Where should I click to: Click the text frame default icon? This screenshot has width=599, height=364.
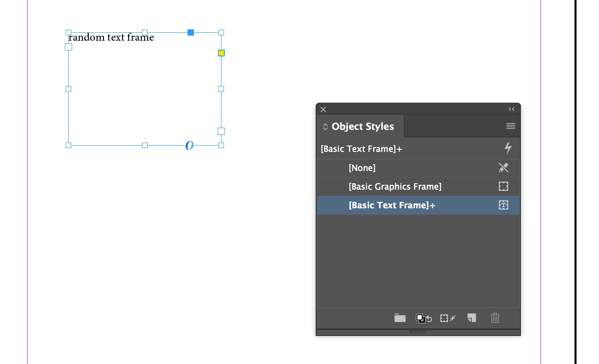tap(504, 205)
